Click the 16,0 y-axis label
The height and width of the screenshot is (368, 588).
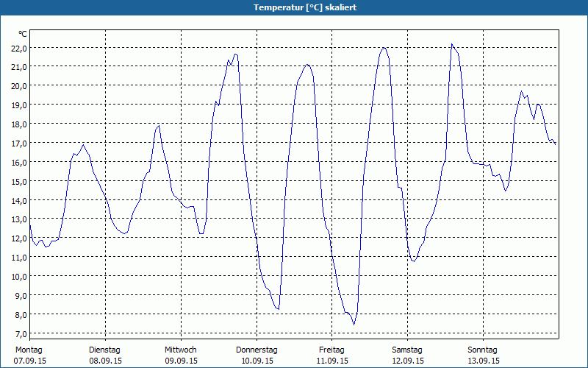[19, 163]
